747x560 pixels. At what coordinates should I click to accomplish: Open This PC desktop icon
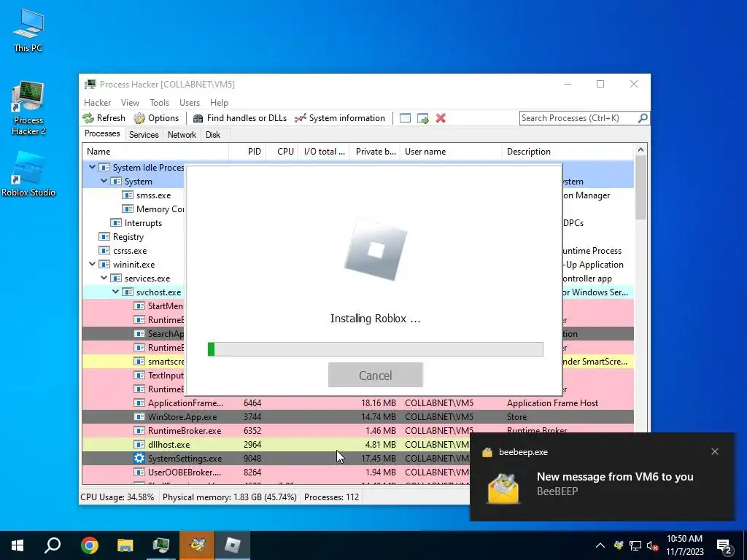click(x=28, y=30)
